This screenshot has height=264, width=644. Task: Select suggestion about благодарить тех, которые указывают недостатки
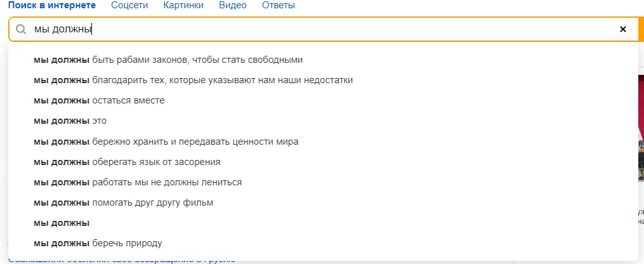[x=193, y=81]
